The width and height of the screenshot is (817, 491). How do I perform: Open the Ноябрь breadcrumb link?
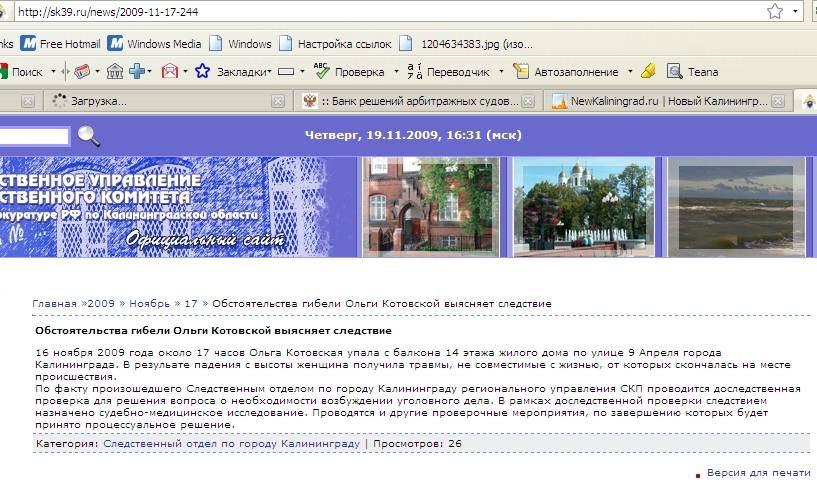(149, 303)
